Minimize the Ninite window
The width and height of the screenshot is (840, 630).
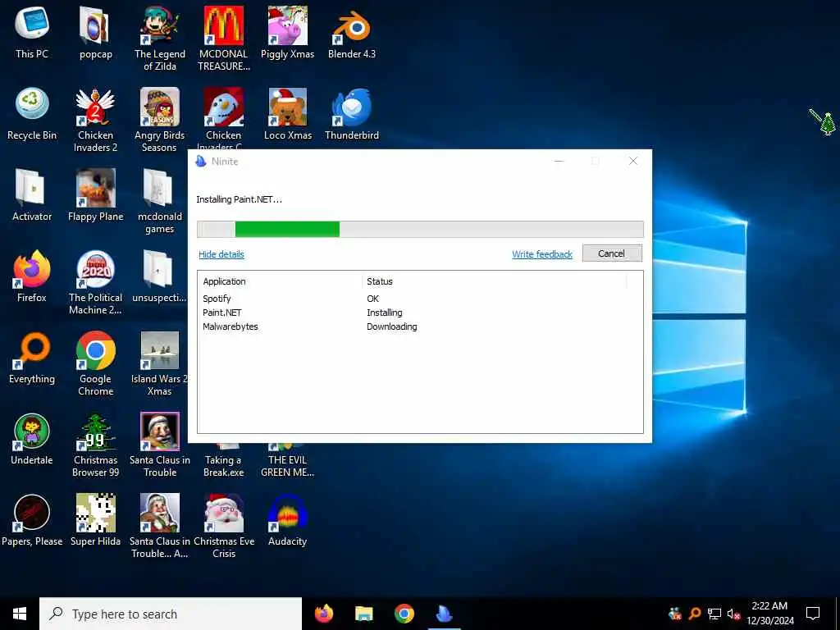pos(559,161)
